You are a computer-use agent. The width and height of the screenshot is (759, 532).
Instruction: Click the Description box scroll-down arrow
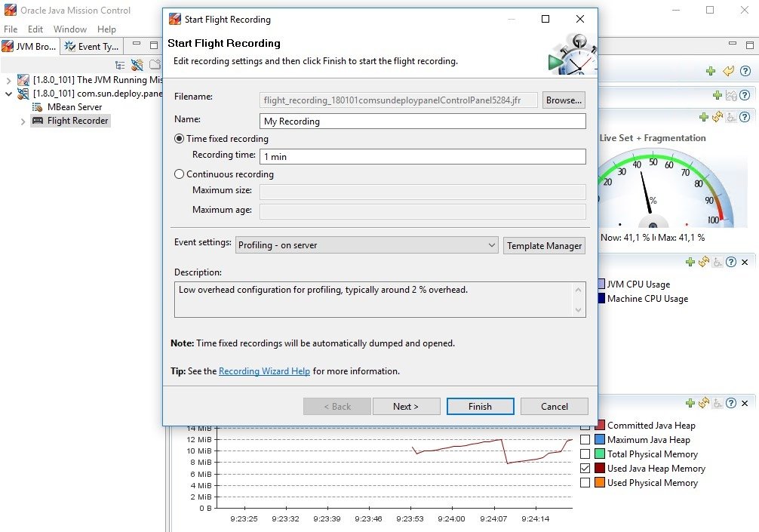click(578, 310)
